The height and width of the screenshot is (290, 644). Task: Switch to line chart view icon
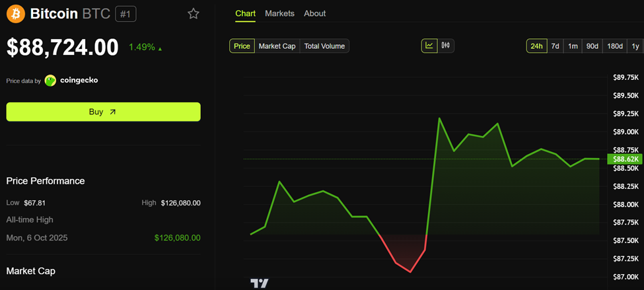coord(429,46)
